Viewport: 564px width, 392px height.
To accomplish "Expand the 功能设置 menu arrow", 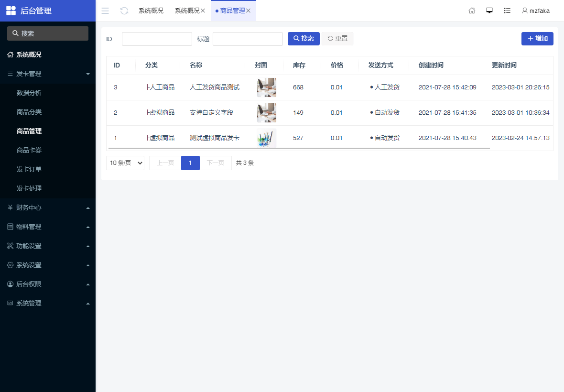I will (88, 246).
